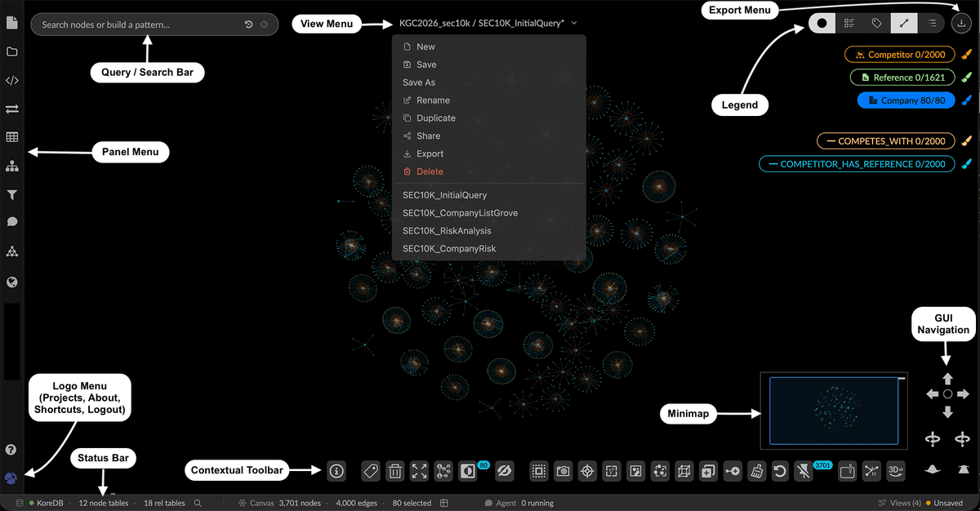Open the folder icon in left sidebar
The image size is (980, 511).
click(x=12, y=52)
